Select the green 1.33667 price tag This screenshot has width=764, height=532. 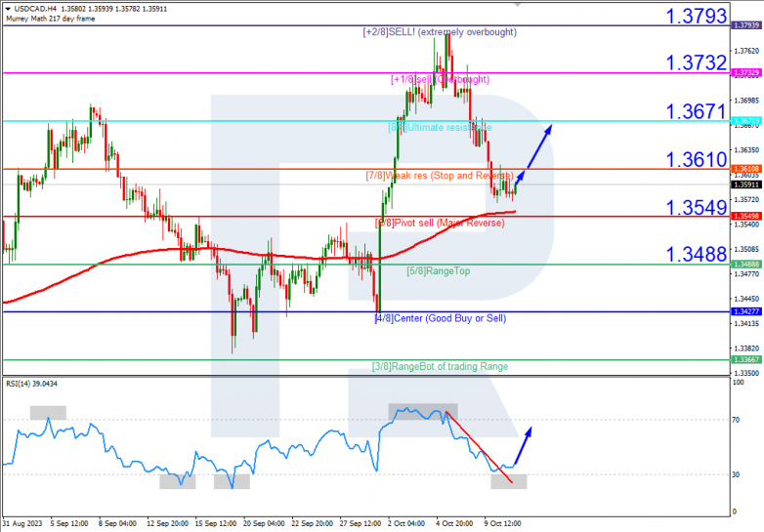(x=746, y=359)
